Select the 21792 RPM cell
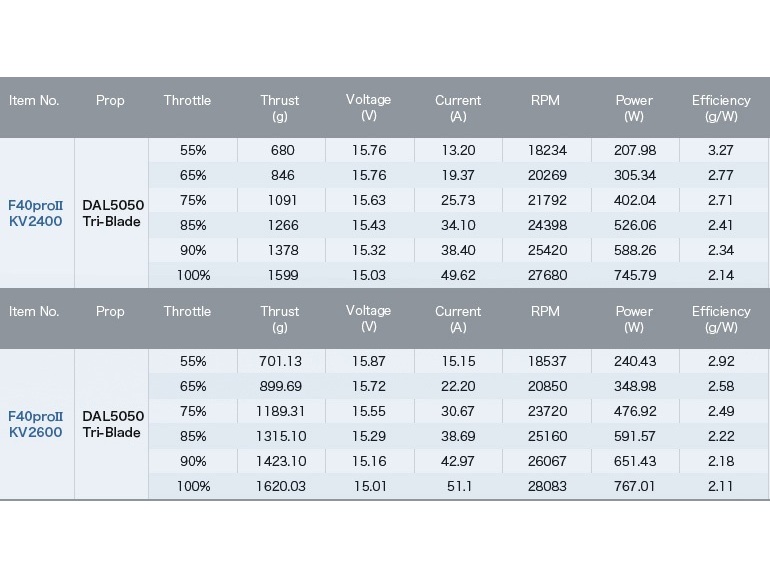 [x=547, y=201]
